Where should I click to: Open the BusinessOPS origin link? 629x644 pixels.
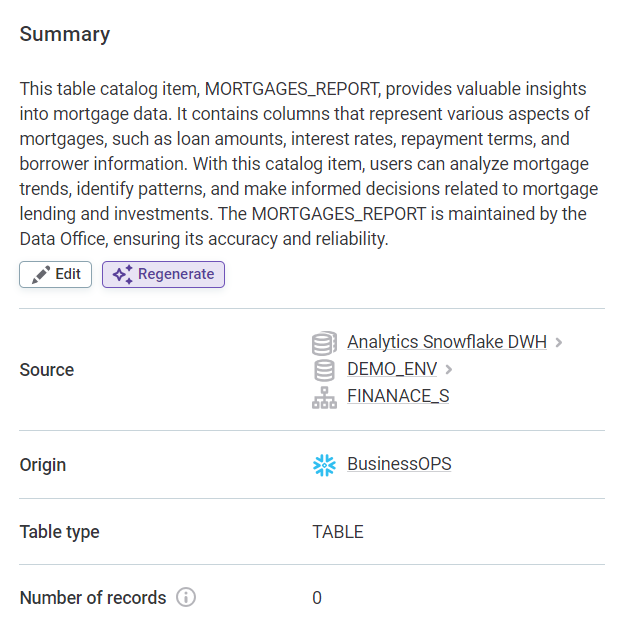[399, 464]
